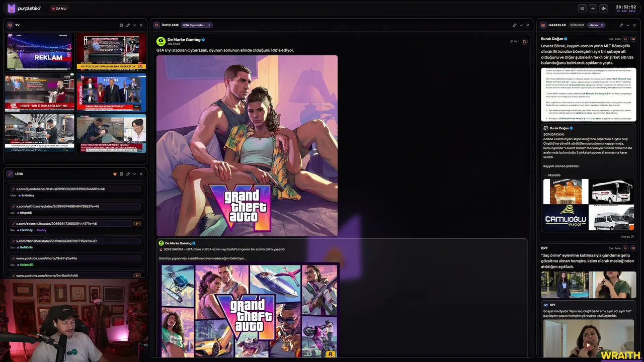Edit the İNCELEME panel with pencil icon
The image size is (644, 362).
(514, 25)
